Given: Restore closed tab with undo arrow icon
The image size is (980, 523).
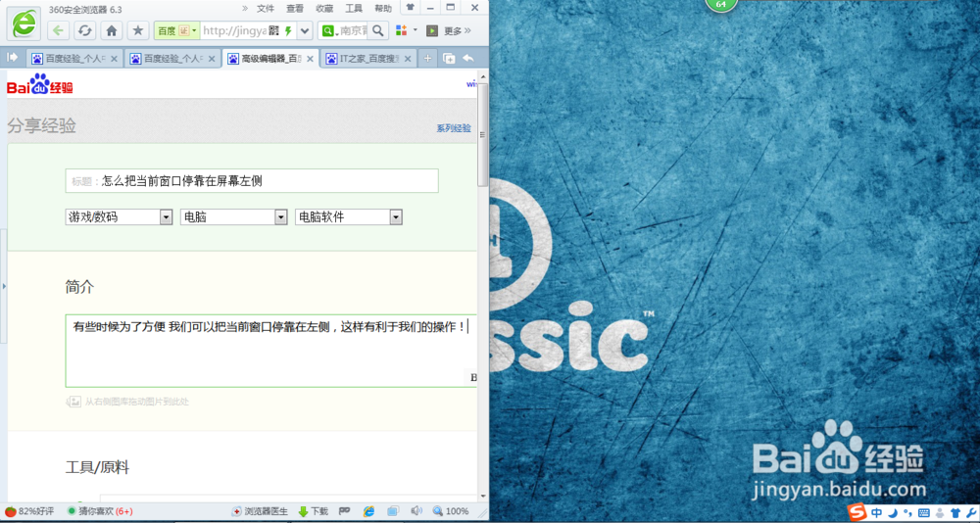Looking at the screenshot, I should coord(468,58).
